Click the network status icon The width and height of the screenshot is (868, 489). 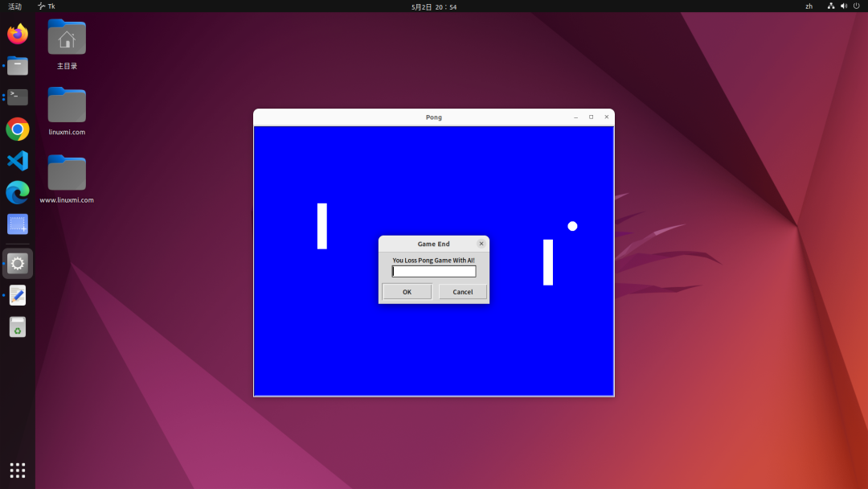pyautogui.click(x=831, y=6)
